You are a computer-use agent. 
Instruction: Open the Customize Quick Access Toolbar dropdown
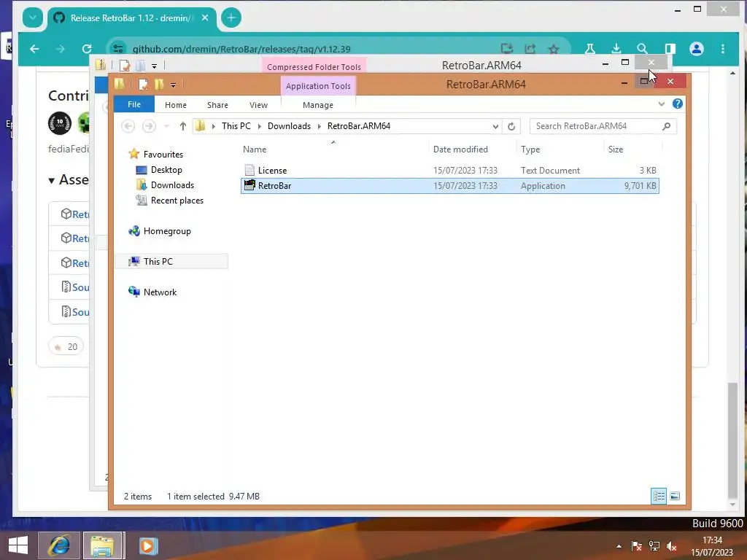point(173,85)
